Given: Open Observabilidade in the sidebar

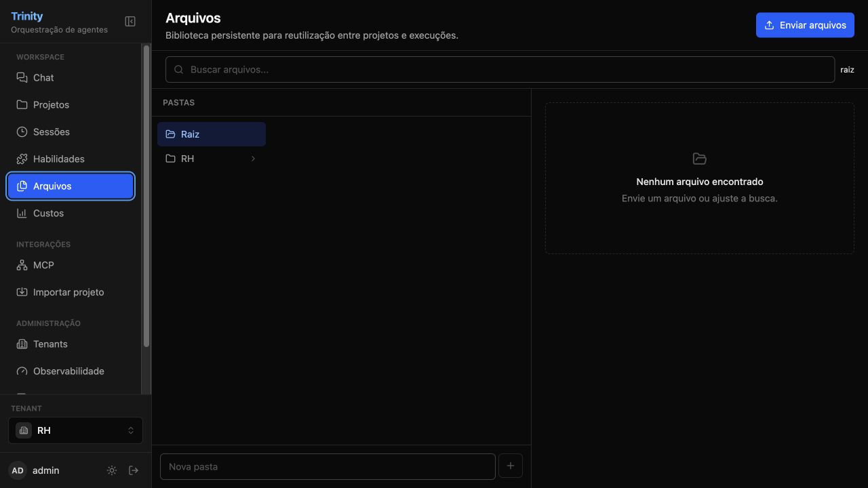Looking at the screenshot, I should coord(71,371).
